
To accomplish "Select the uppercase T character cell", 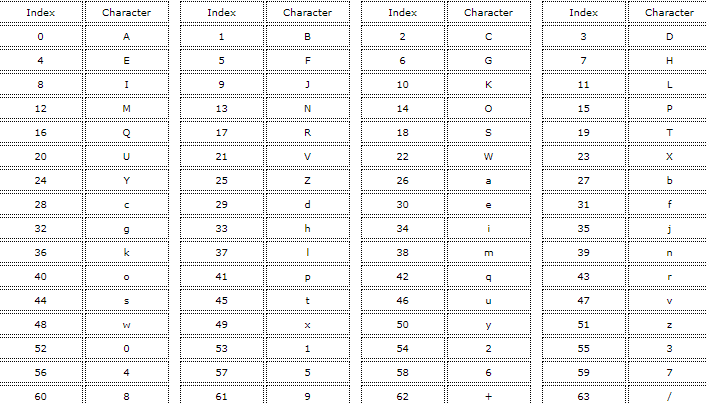I will pyautogui.click(x=669, y=132).
